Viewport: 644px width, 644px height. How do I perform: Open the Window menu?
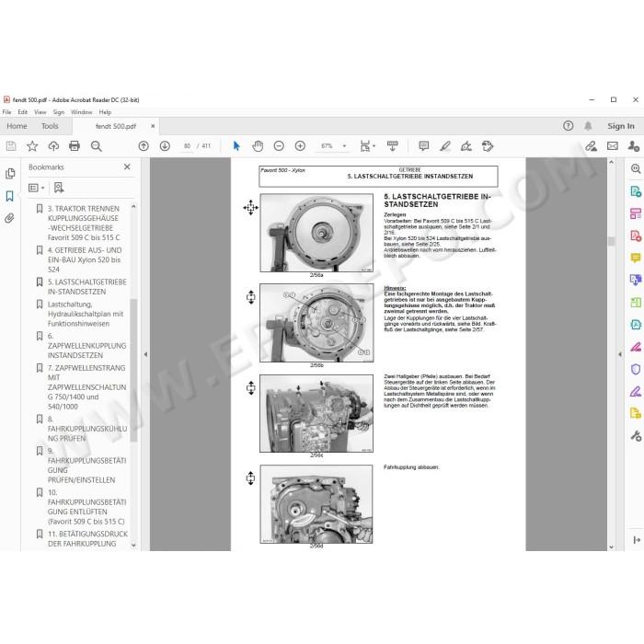81,112
